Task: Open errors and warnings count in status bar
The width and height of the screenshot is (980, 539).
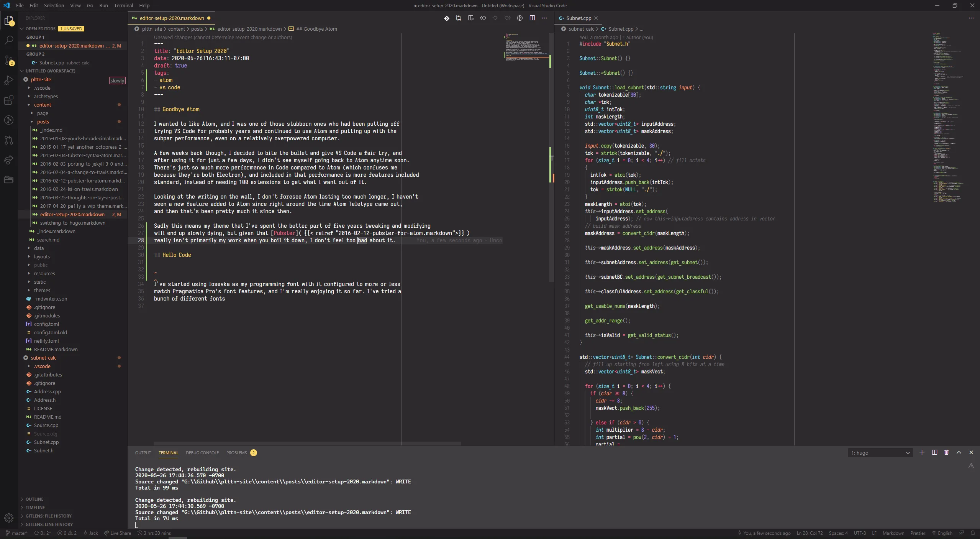Action: coord(67,533)
